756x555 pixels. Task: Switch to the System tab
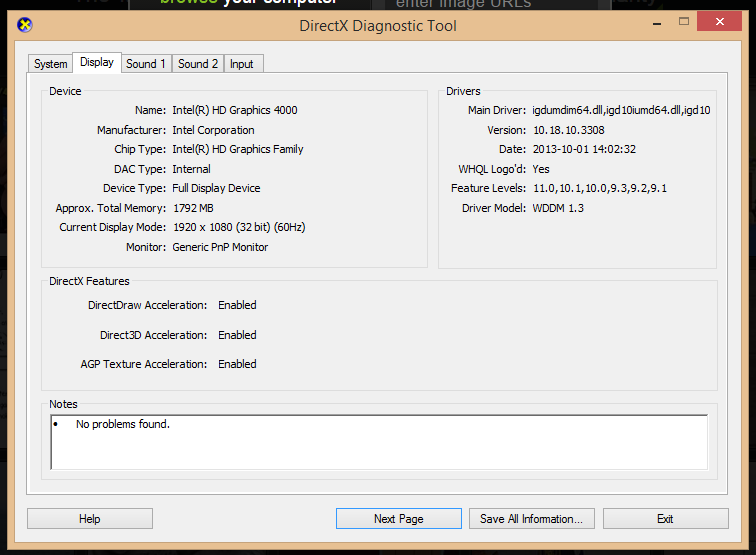[x=51, y=64]
